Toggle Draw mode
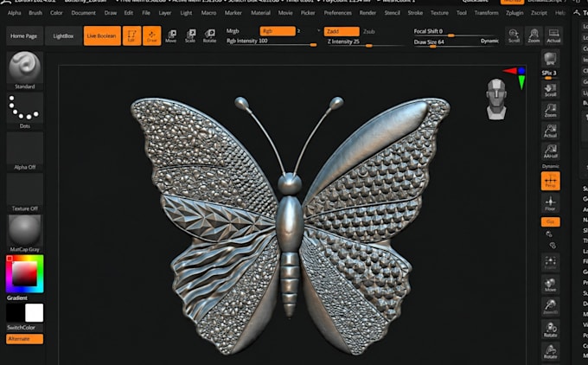Viewport: 588px width, 365px height. (x=152, y=35)
